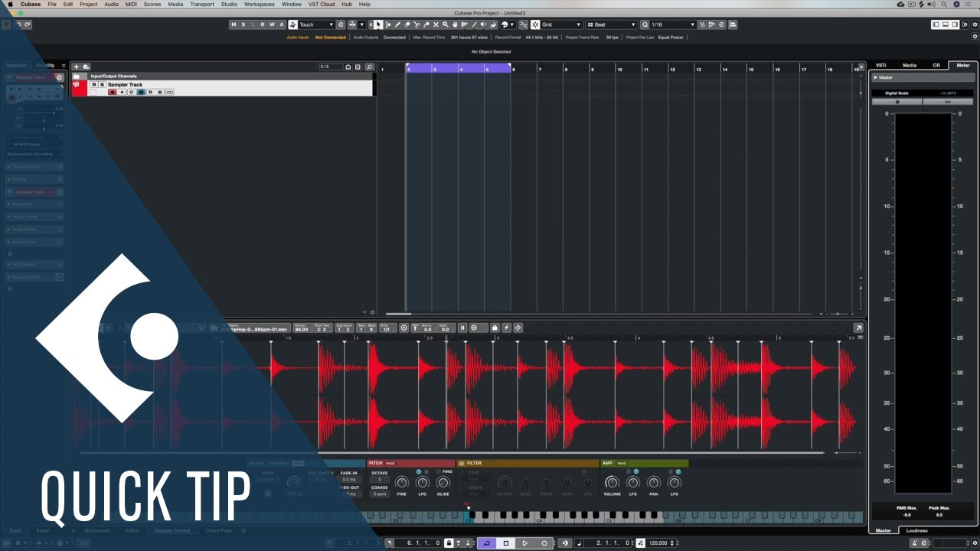
Task: Mute the Sampler Track
Action: (x=94, y=85)
